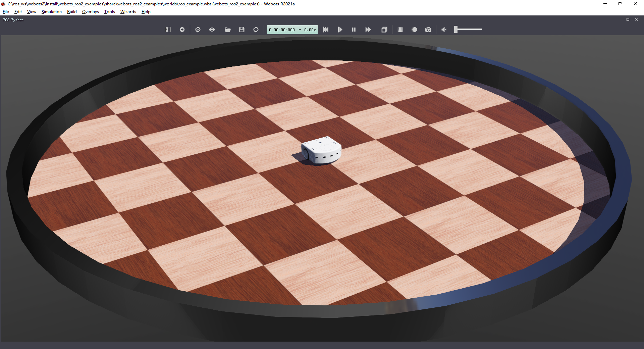Select the white Thymio robot in the scene
Viewport: 644px width, 349px height.
pos(321,150)
